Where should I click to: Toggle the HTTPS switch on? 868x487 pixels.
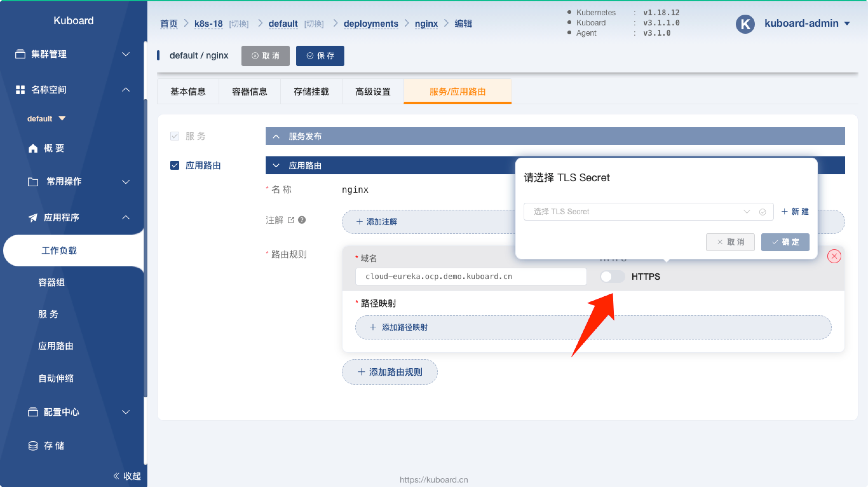click(x=612, y=277)
